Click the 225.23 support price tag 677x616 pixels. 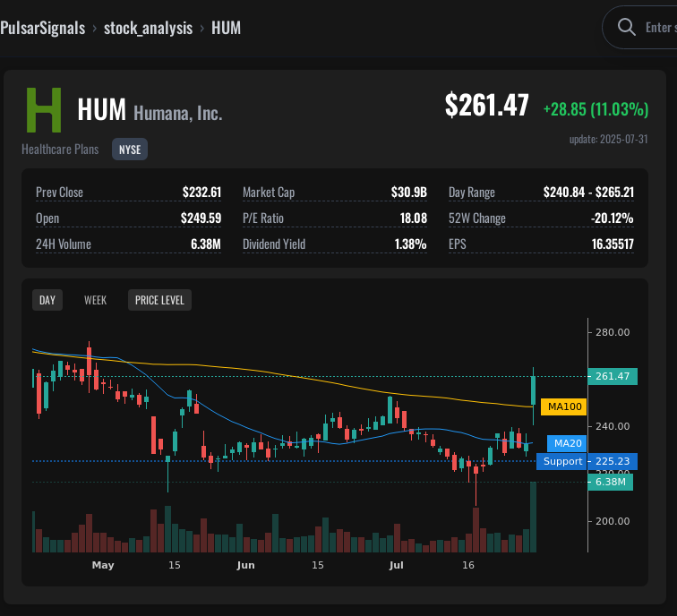click(613, 461)
